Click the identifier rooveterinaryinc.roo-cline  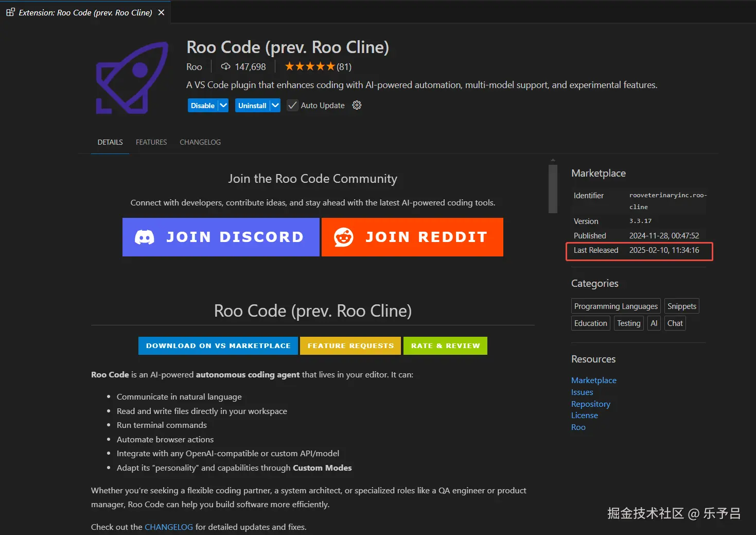(x=668, y=201)
